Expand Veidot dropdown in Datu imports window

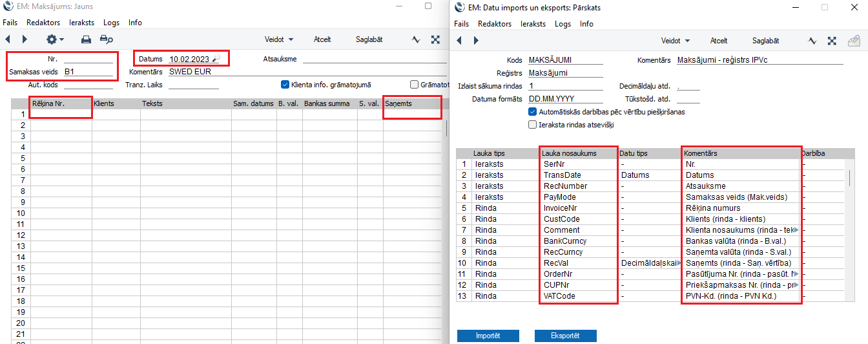pyautogui.click(x=675, y=40)
